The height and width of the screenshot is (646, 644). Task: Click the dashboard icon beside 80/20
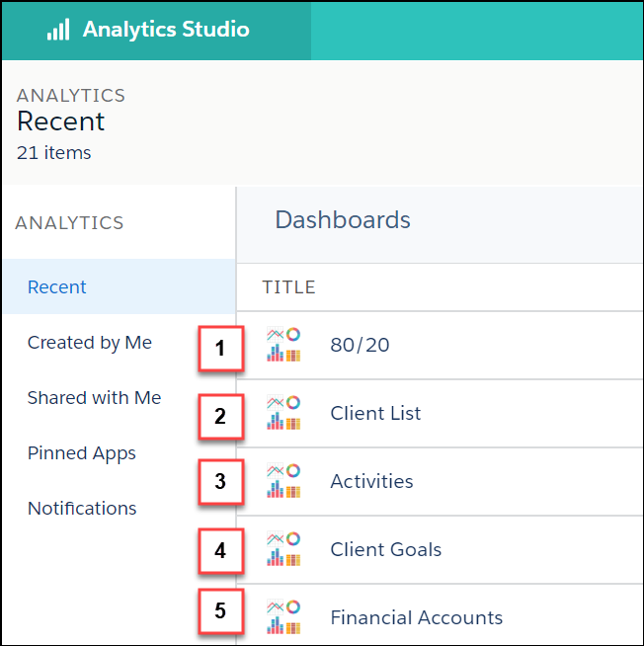[283, 345]
